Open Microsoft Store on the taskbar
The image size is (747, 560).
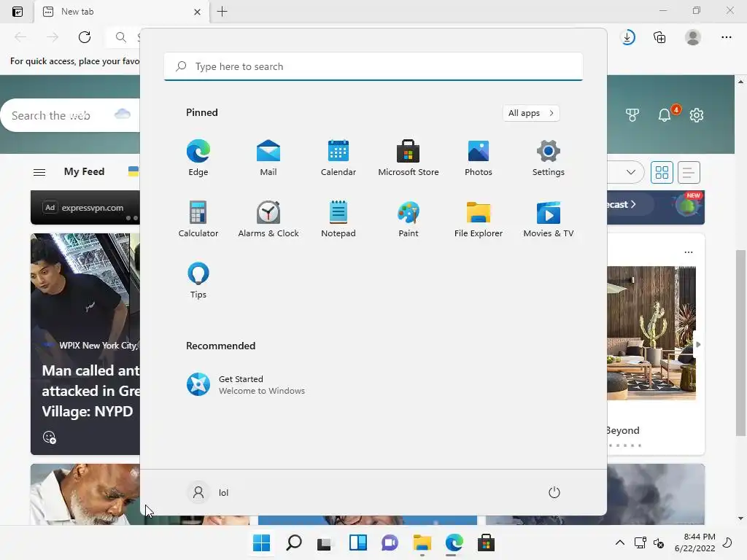click(487, 542)
